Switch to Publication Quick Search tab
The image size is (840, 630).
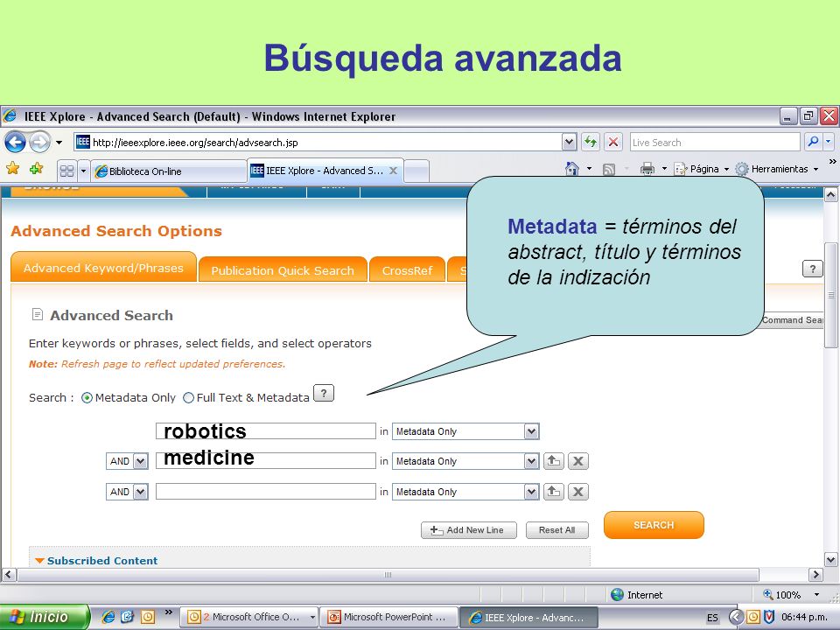pos(283,270)
